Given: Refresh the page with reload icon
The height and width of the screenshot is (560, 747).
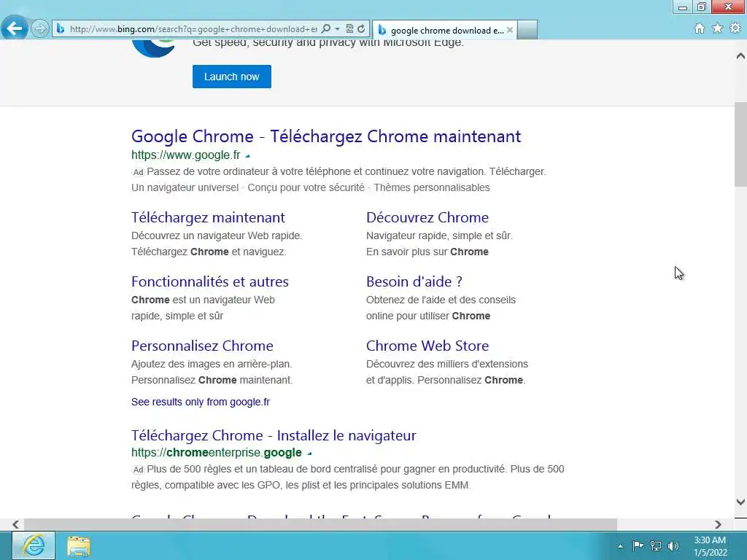Looking at the screenshot, I should coord(361,29).
